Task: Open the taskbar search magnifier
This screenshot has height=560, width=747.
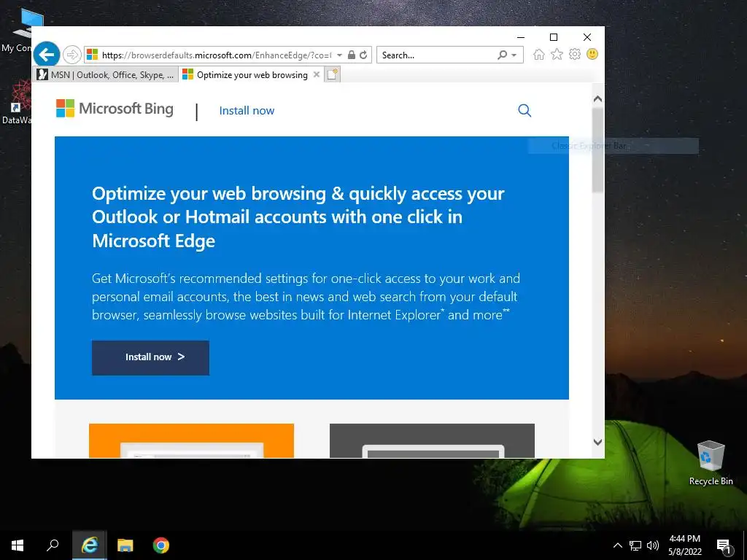Action: 53,545
